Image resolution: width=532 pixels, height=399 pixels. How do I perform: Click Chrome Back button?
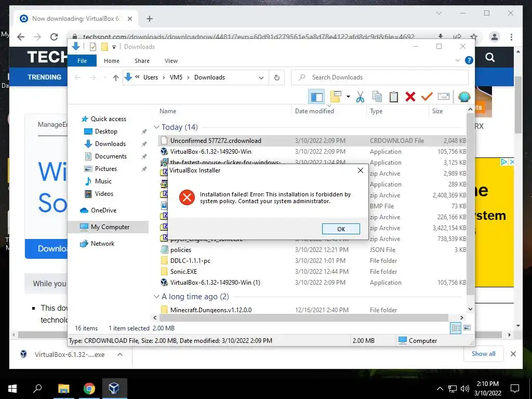pos(21,37)
